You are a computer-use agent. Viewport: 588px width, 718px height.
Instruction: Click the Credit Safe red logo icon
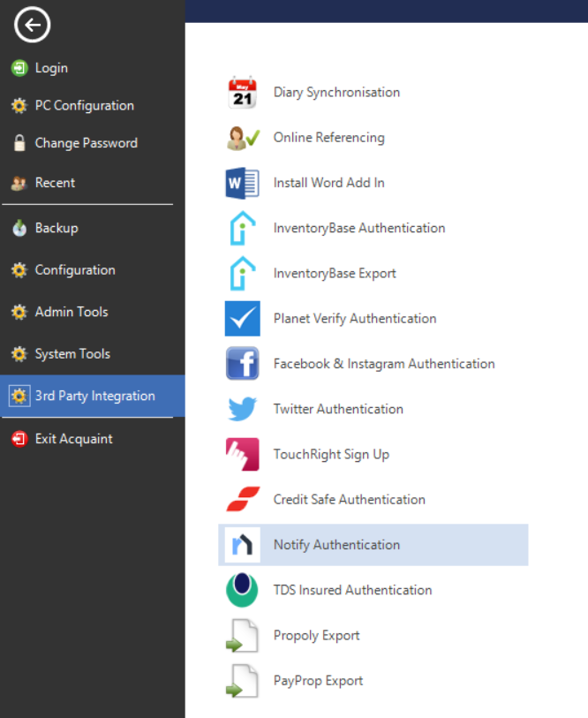242,499
